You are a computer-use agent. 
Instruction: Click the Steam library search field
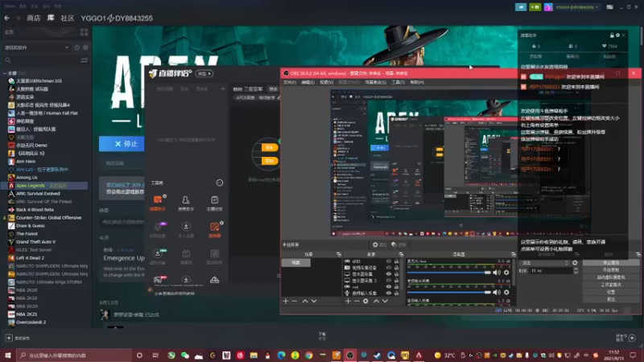click(x=41, y=60)
